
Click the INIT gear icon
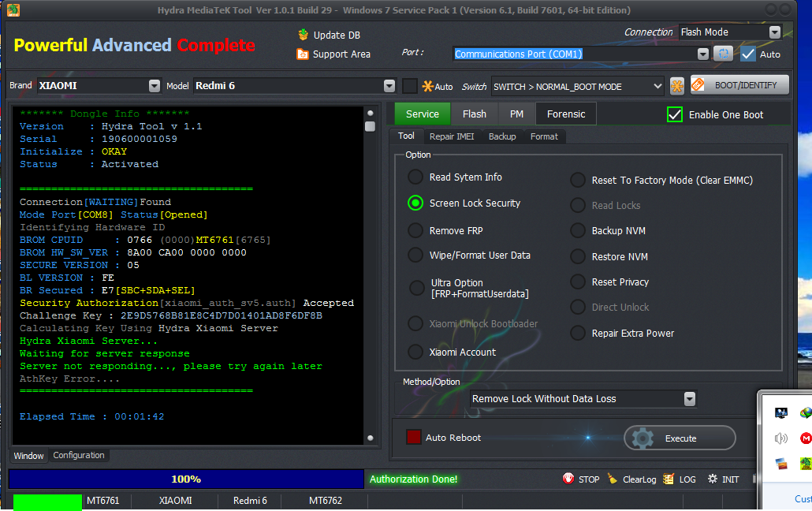coord(713,479)
